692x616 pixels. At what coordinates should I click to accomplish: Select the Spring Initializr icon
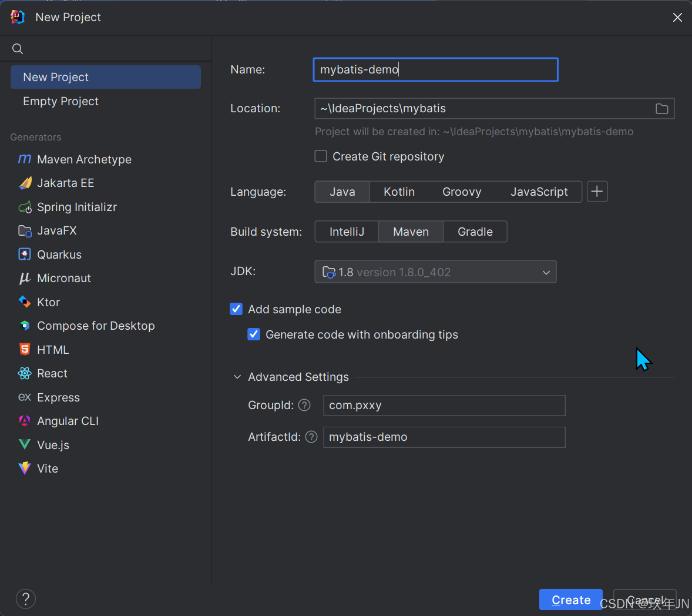[x=25, y=207]
